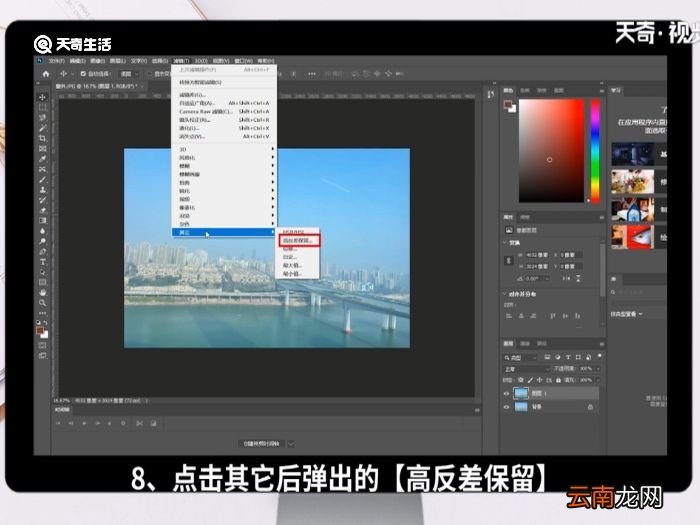The image size is (700, 525).
Task: Click the flip vertical icon in Properties
Action: pos(578,278)
